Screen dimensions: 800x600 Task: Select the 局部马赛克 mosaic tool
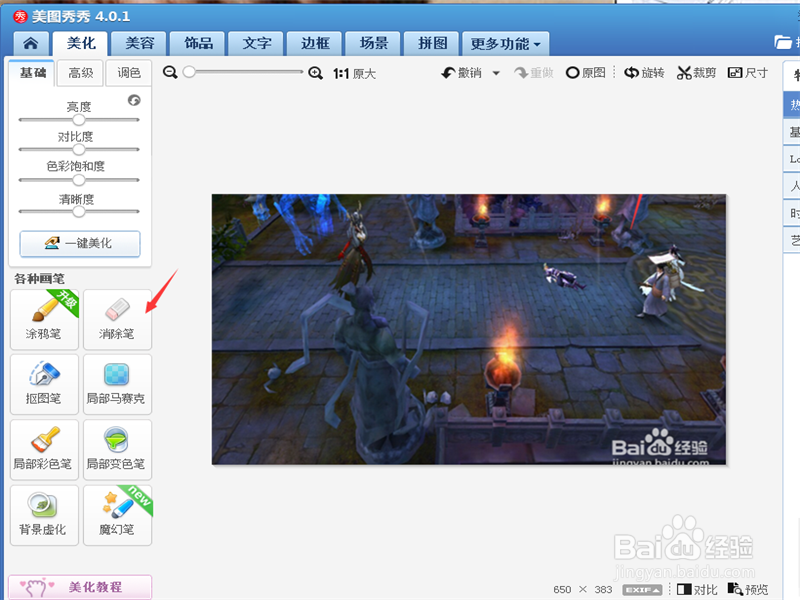[x=117, y=384]
